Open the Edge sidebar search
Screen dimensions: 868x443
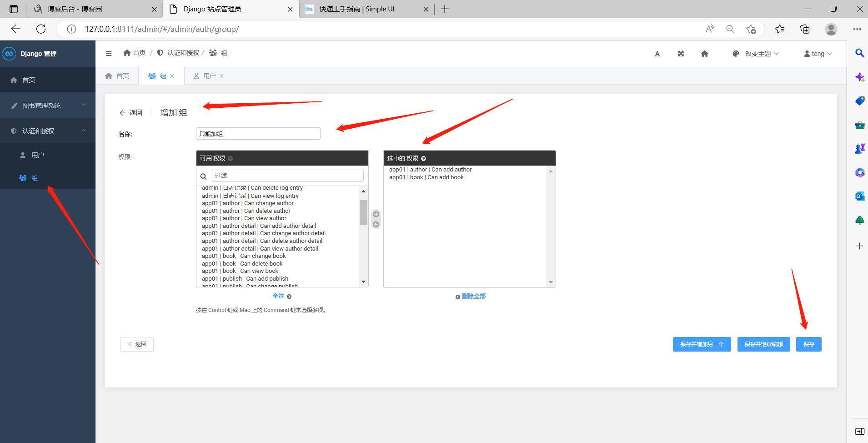pyautogui.click(x=859, y=53)
